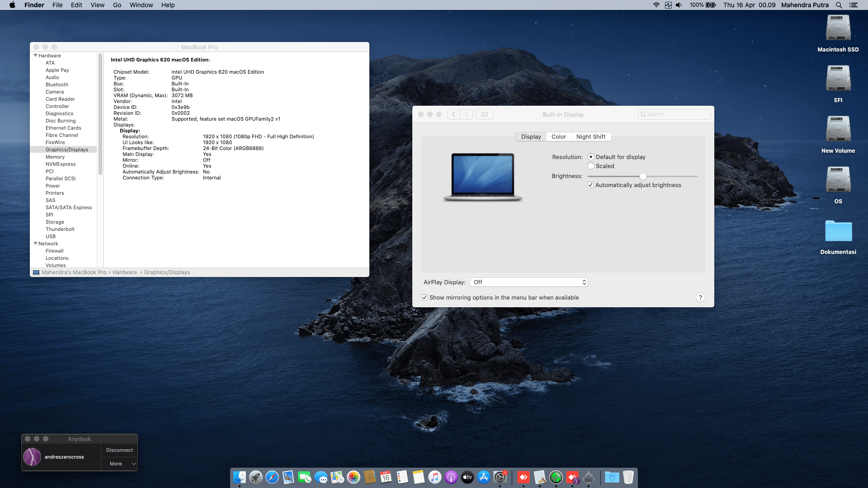Open FaceTime from the dock
Viewport: 868px width, 488px height.
(305, 477)
